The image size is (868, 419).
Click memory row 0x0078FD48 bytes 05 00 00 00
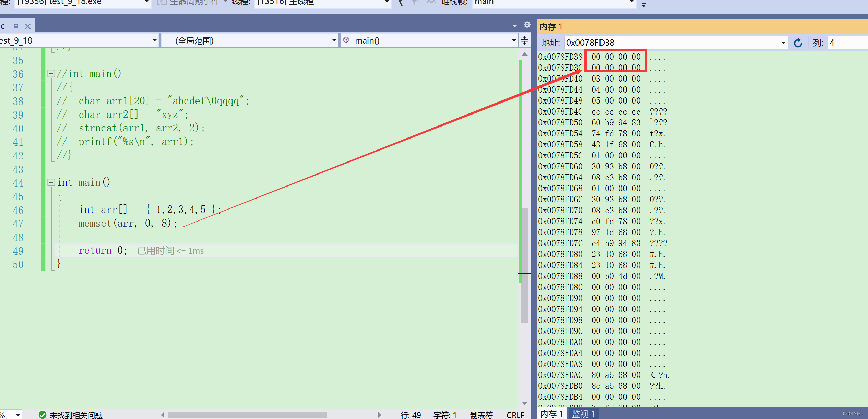click(616, 100)
